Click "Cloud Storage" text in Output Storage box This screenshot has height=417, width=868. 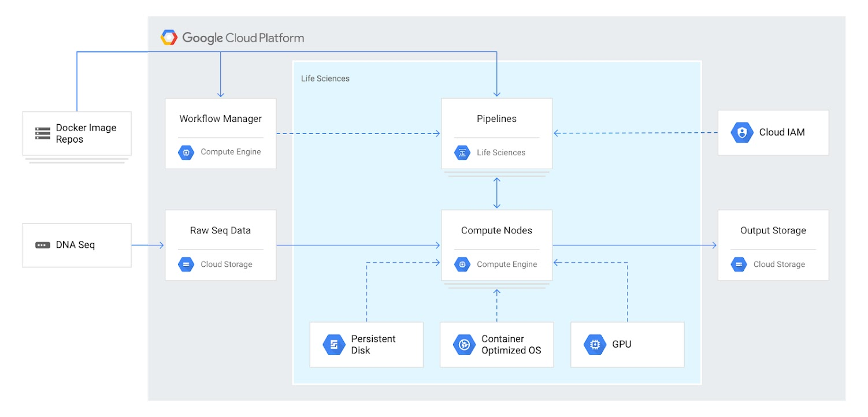click(x=779, y=265)
